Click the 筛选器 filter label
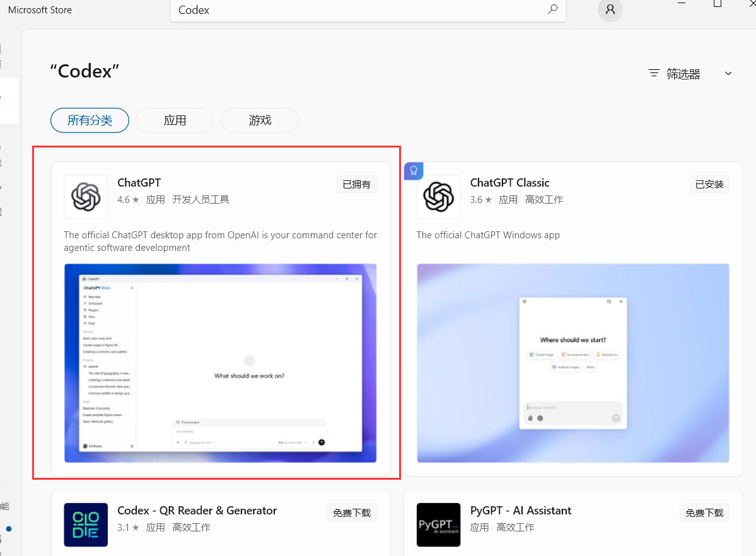This screenshot has height=556, width=756. (x=683, y=74)
